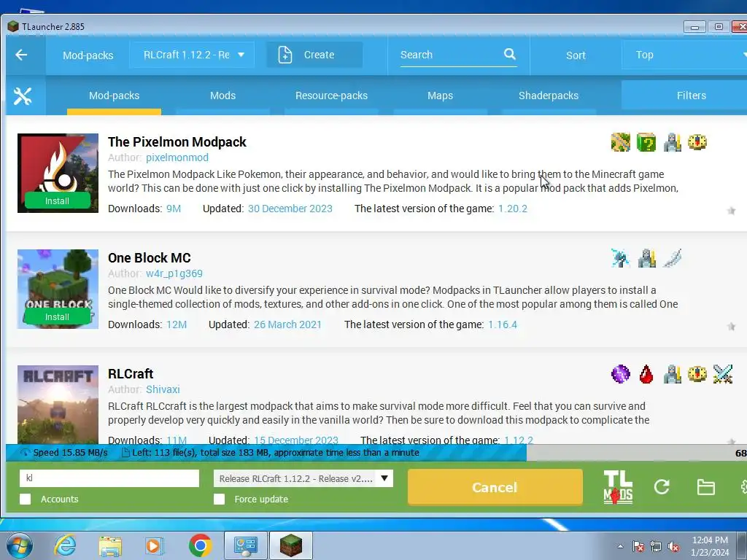Click the magnifier icon in the Search box

[510, 54]
